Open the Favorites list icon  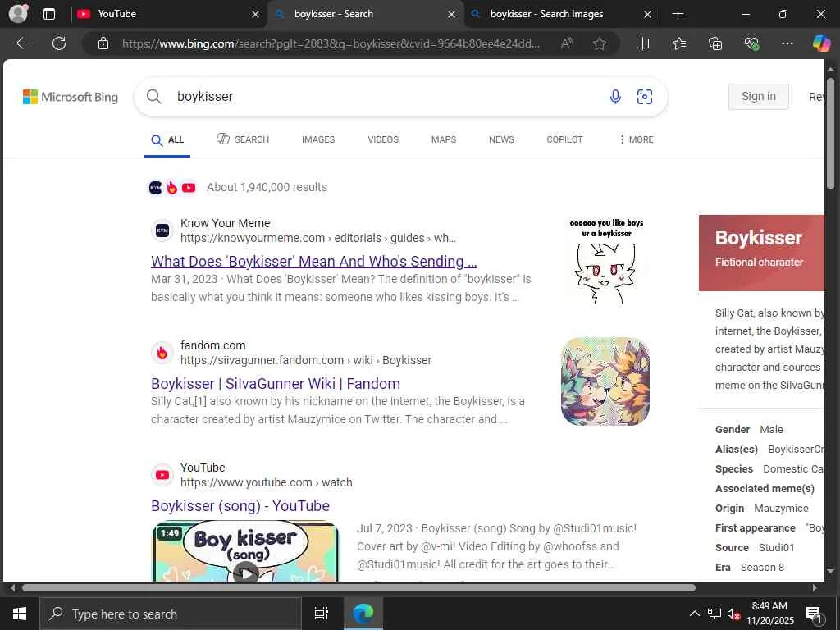click(x=678, y=43)
